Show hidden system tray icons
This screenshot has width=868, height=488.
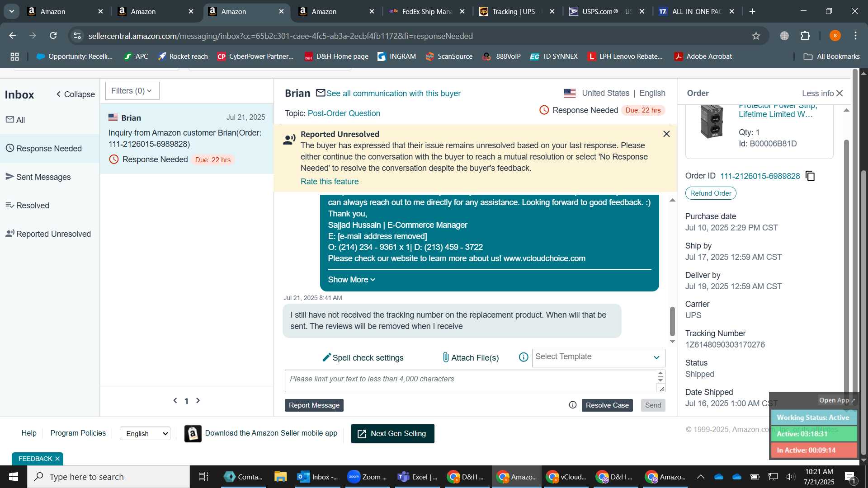(x=700, y=477)
